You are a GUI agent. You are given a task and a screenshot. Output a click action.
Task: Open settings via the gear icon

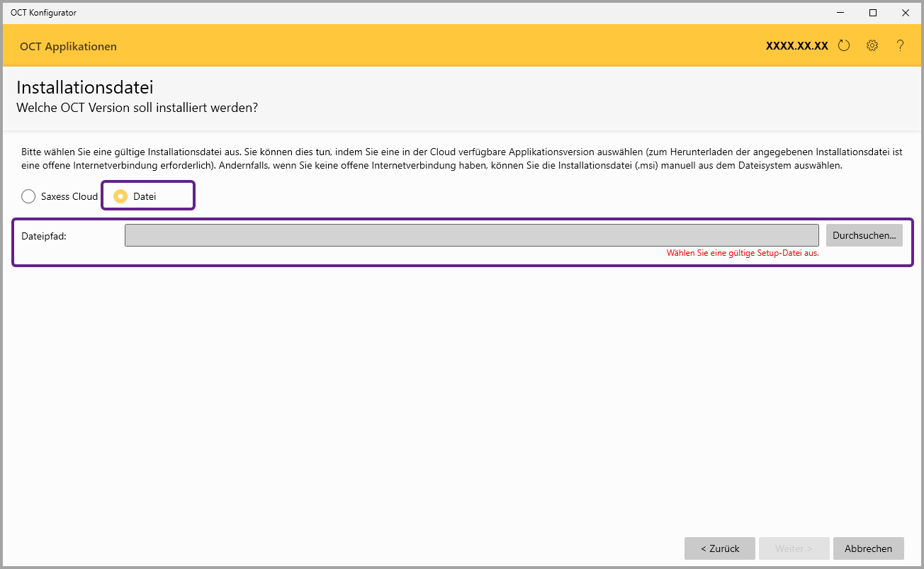(872, 46)
